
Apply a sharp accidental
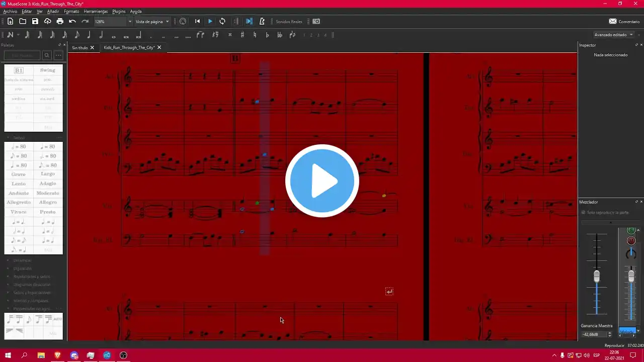coord(243,35)
